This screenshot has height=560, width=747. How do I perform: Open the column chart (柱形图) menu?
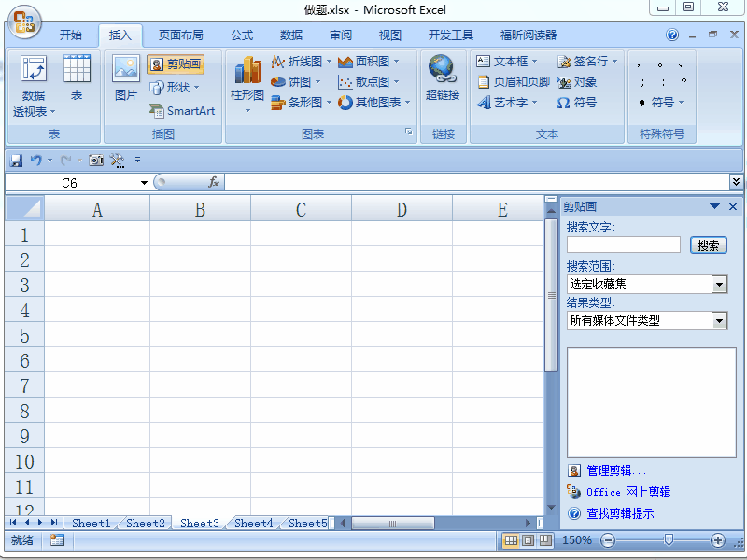247,85
